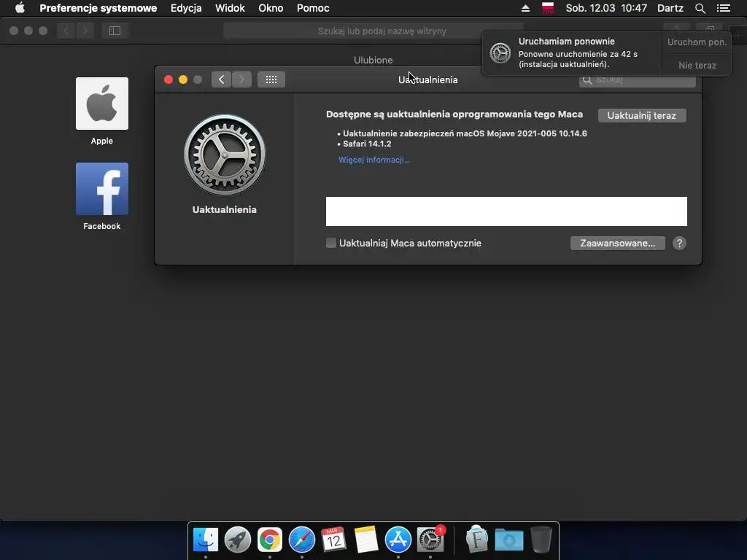Click the Ulubione heading in Safari
The width and height of the screenshot is (747, 560).
click(x=373, y=60)
